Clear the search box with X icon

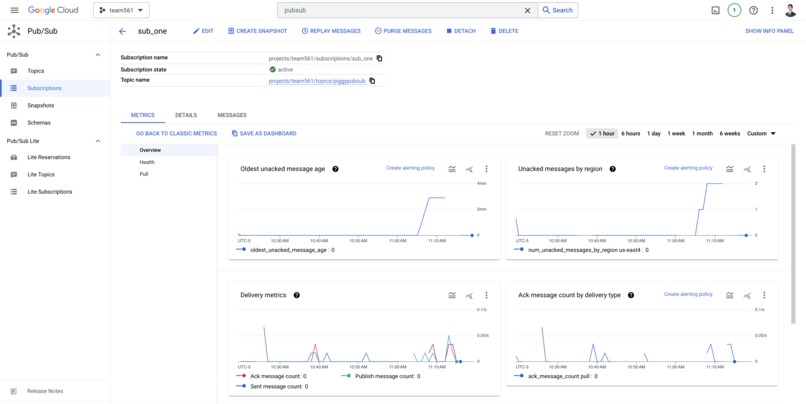coord(527,10)
